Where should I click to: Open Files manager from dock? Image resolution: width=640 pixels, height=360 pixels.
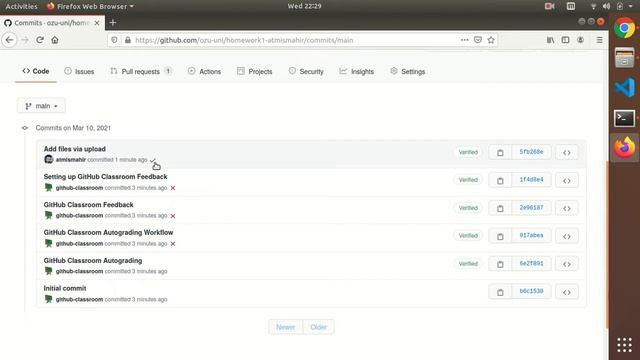point(624,58)
